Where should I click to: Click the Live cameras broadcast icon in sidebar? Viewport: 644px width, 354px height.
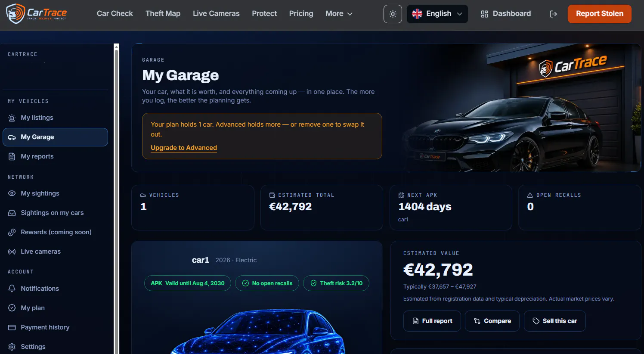(12, 252)
